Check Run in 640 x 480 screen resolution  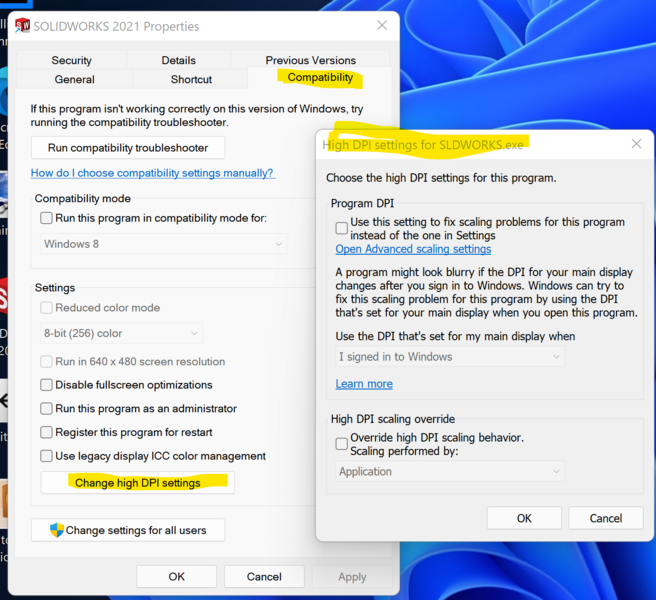[x=46, y=362]
